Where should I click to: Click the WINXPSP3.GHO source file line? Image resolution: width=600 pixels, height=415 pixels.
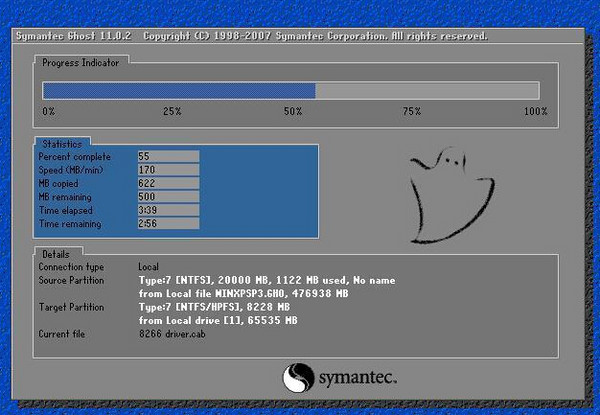(x=243, y=294)
